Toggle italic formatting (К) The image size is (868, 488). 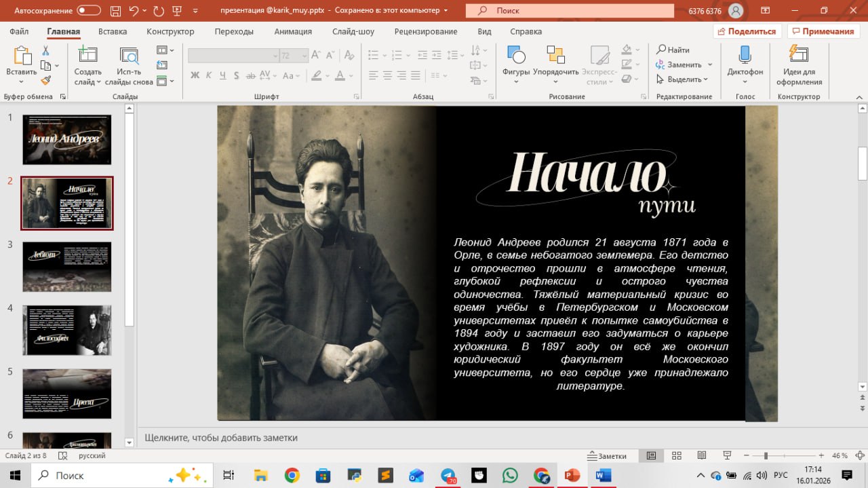(x=209, y=75)
